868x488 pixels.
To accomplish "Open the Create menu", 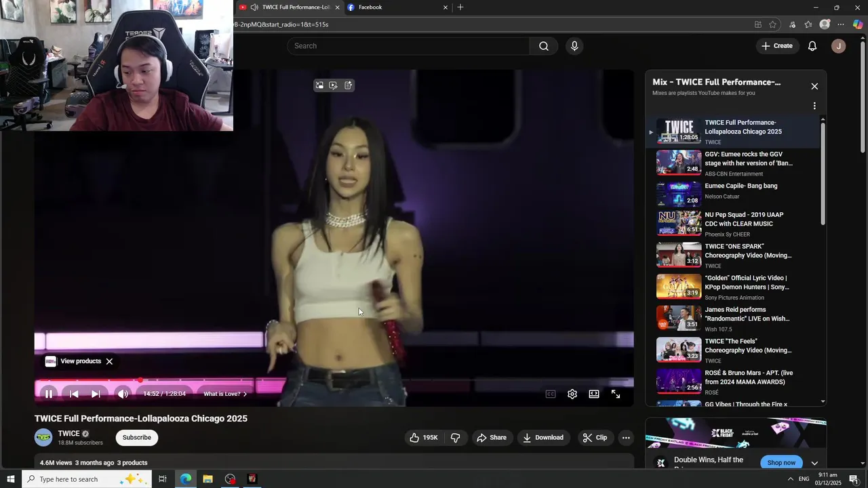I will tap(776, 46).
